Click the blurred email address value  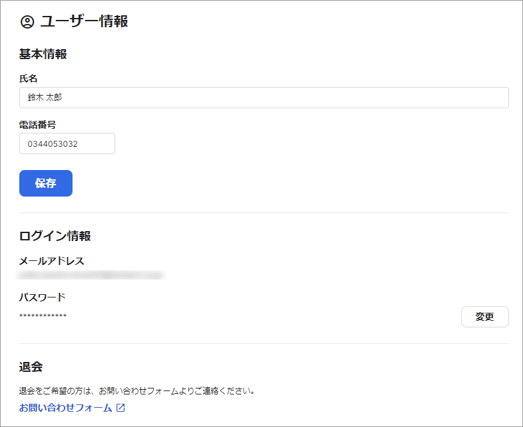[90, 275]
